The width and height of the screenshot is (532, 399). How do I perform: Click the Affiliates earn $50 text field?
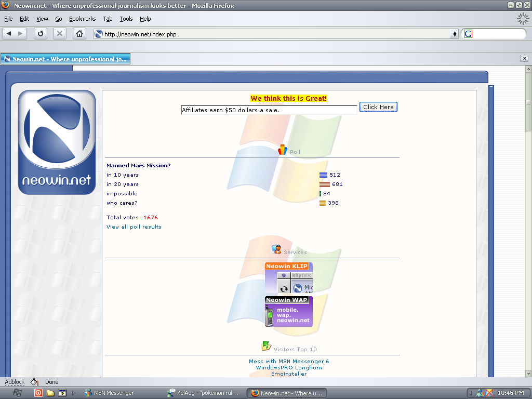coord(269,110)
